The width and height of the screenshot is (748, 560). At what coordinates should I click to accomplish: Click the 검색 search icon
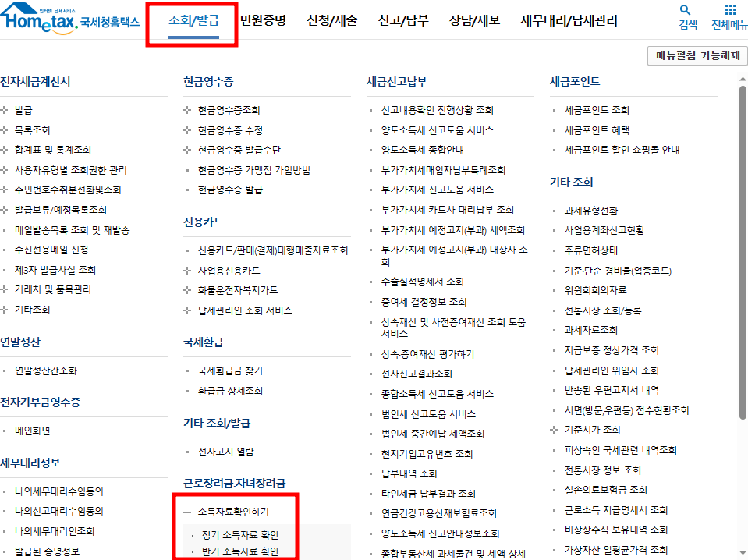click(x=682, y=17)
